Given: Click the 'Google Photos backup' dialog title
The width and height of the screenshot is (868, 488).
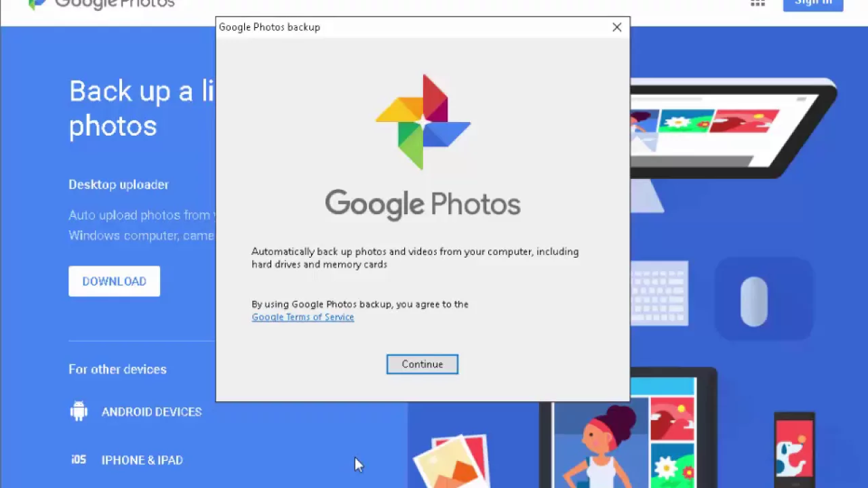Looking at the screenshot, I should (x=269, y=27).
